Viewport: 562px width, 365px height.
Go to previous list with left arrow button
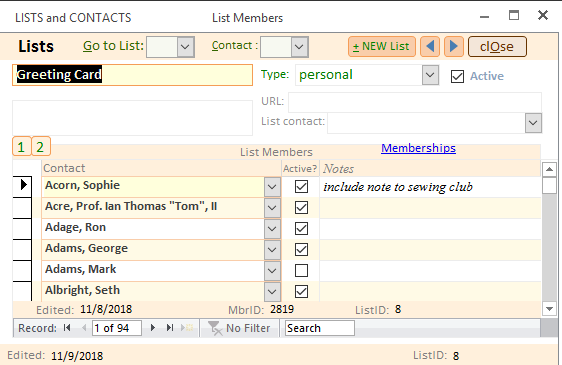click(x=430, y=46)
